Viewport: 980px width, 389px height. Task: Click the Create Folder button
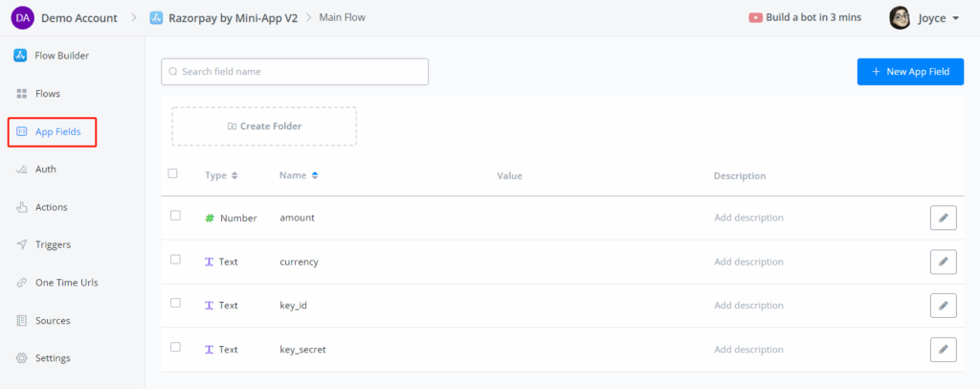pyautogui.click(x=264, y=126)
